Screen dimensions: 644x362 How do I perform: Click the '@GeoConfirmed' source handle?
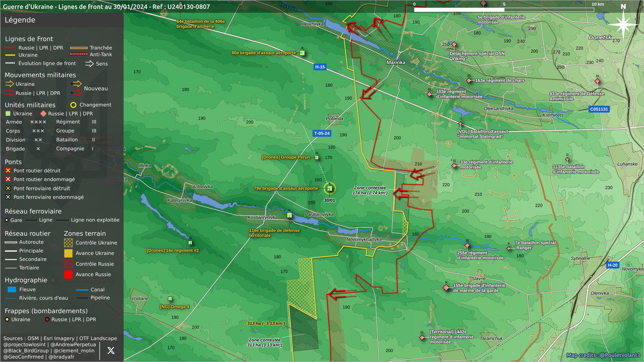point(23,357)
